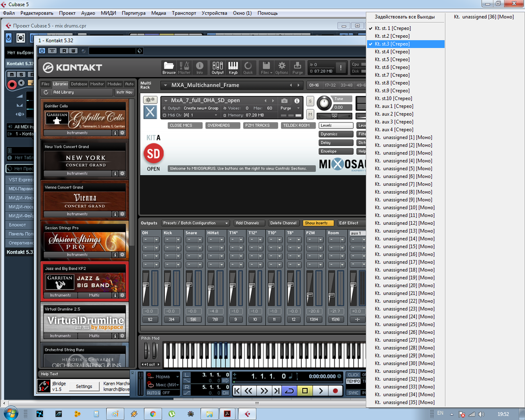Switch to the Files browser tab
The height and width of the screenshot is (420, 525).
[46, 84]
